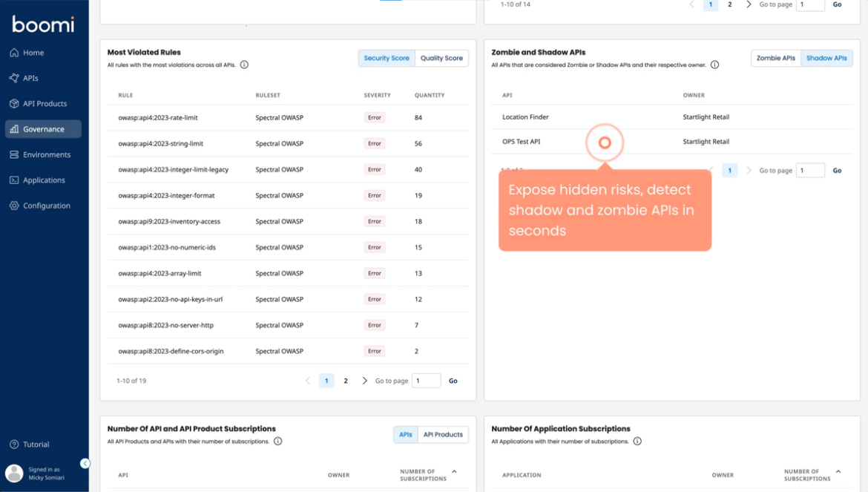Click owasp:api4:2023-string-limit rule
Screen dimensions: 868x492
tap(160, 144)
